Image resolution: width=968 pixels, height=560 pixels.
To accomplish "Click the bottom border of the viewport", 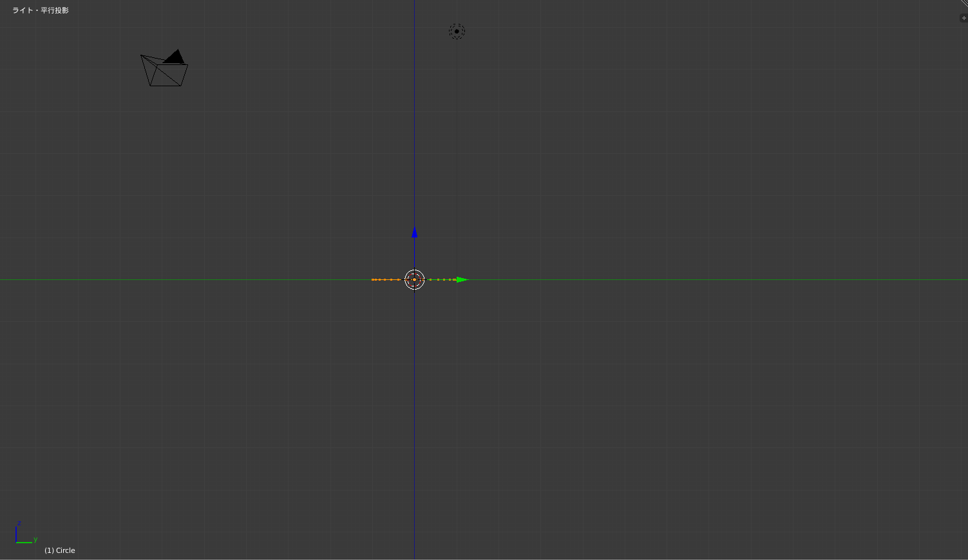I will coord(483,559).
